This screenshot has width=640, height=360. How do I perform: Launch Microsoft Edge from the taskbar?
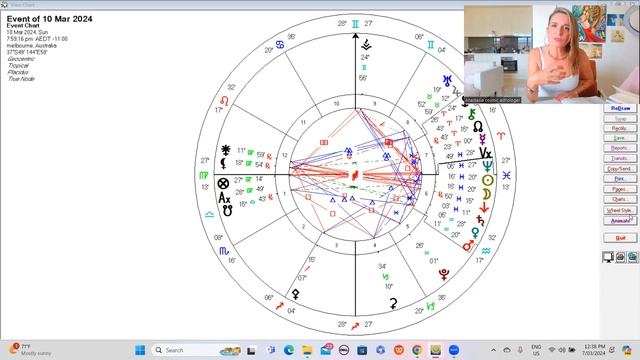click(289, 350)
